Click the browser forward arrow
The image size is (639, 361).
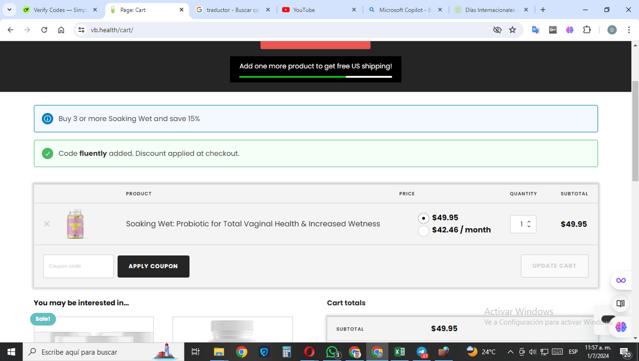(27, 30)
